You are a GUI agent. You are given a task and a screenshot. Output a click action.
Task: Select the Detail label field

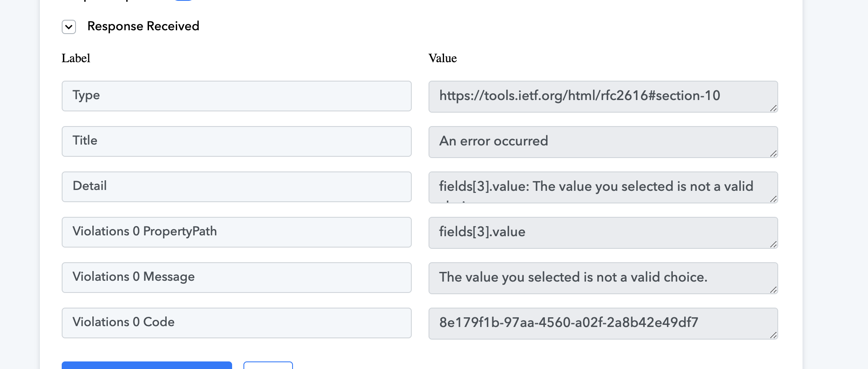click(236, 187)
